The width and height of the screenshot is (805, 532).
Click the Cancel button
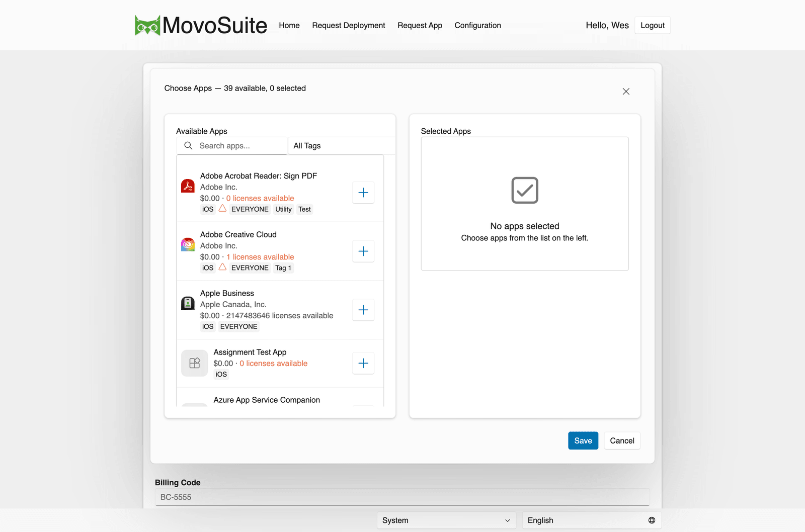[622, 440]
